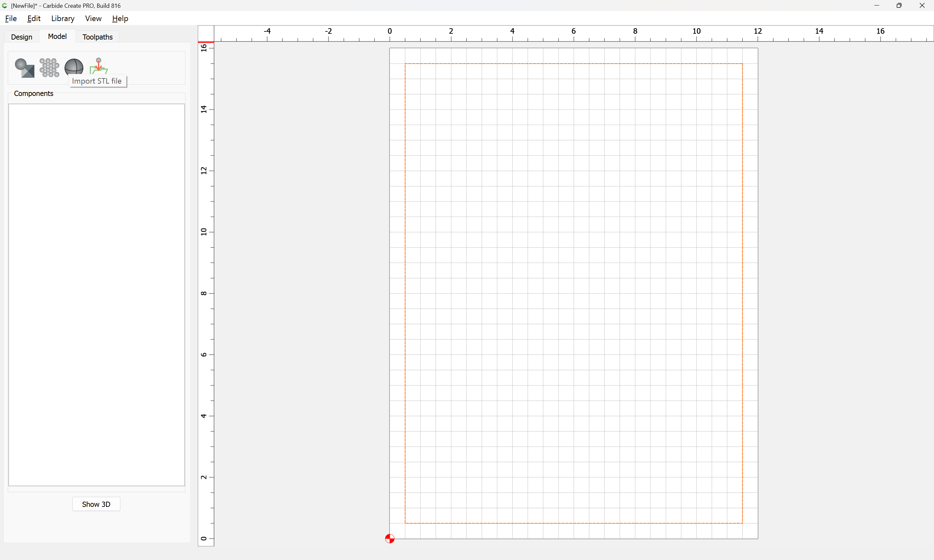Click the '8' mark on the vertical ruler
The width and height of the screenshot is (934, 560).
(x=204, y=293)
